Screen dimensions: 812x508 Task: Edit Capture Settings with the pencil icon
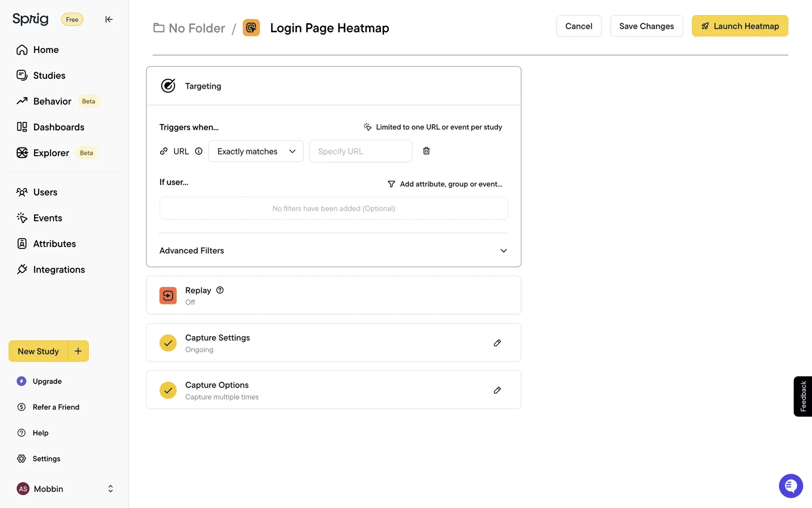[497, 343]
